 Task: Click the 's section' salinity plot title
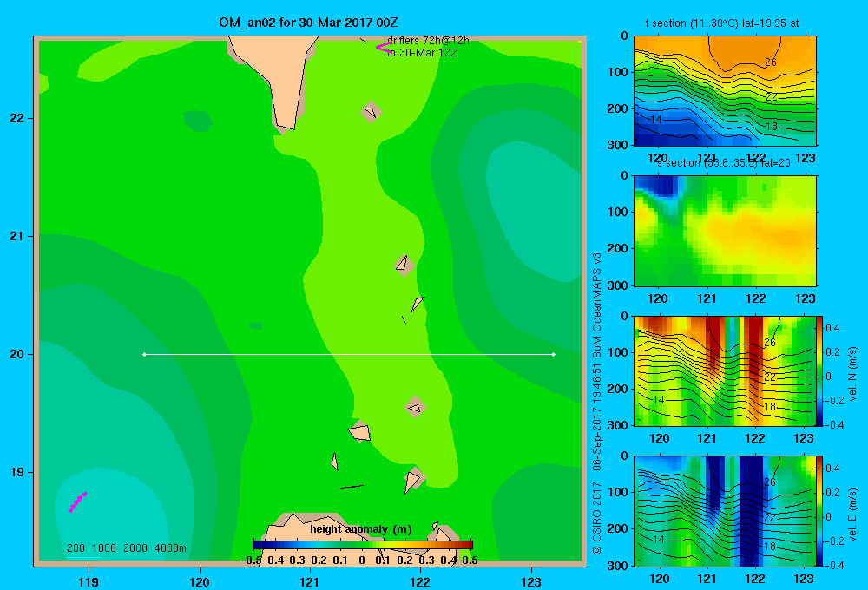tap(724, 163)
